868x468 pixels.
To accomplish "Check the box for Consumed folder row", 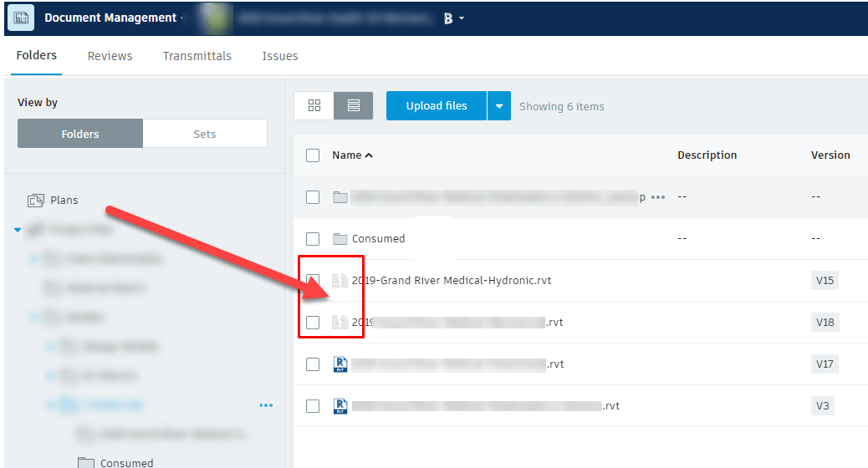I will click(313, 239).
